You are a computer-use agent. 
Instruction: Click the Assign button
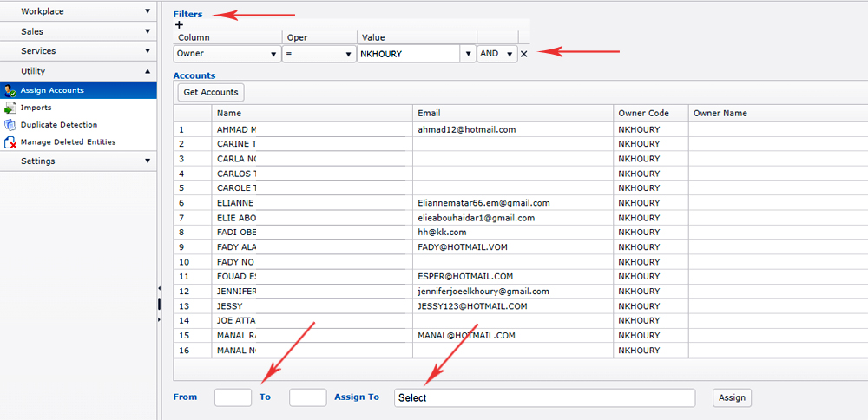(x=732, y=397)
